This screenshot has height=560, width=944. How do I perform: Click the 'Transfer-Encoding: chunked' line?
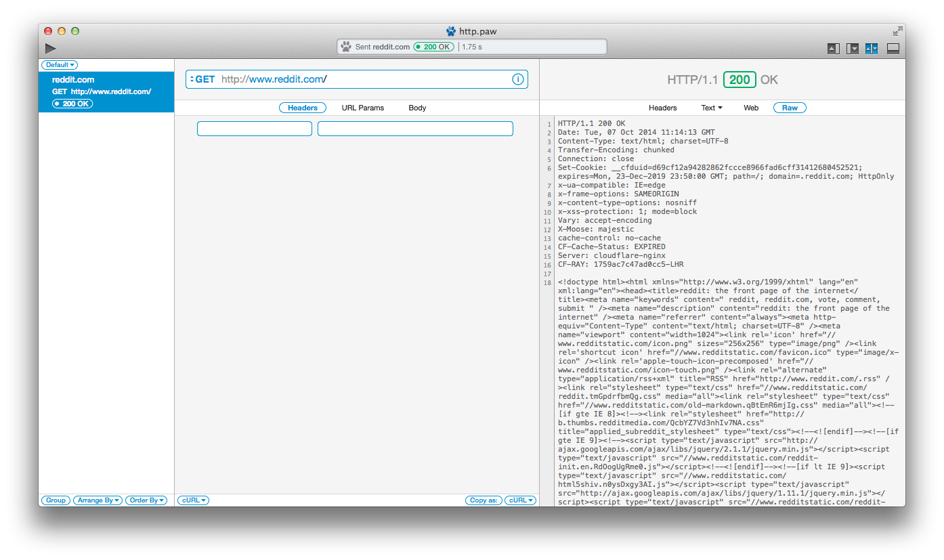coord(616,150)
